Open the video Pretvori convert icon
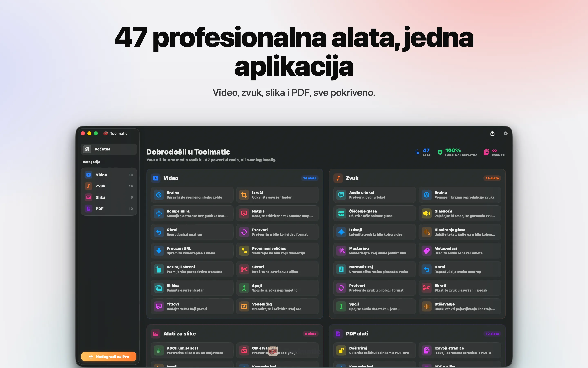The width and height of the screenshot is (588, 368). point(244,232)
